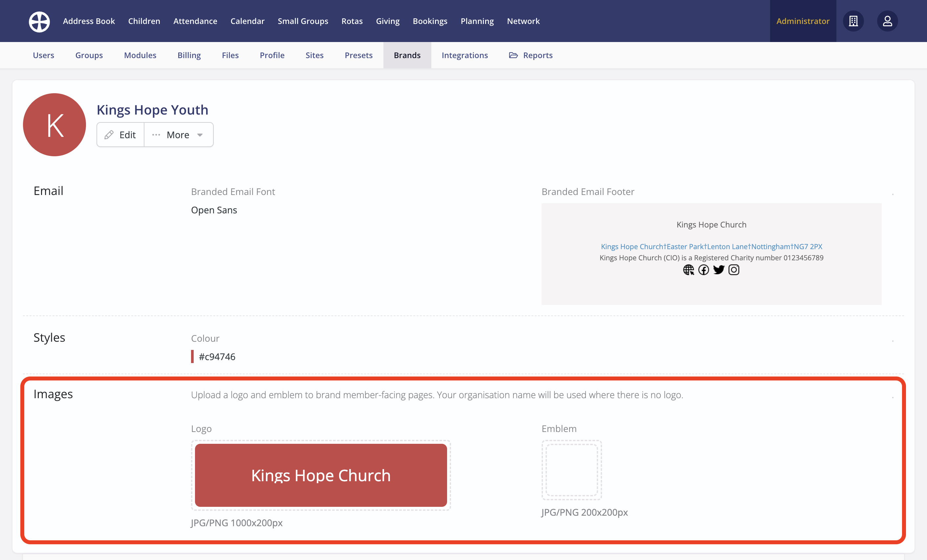
Task: Click the red K brand avatar
Action: click(x=54, y=125)
